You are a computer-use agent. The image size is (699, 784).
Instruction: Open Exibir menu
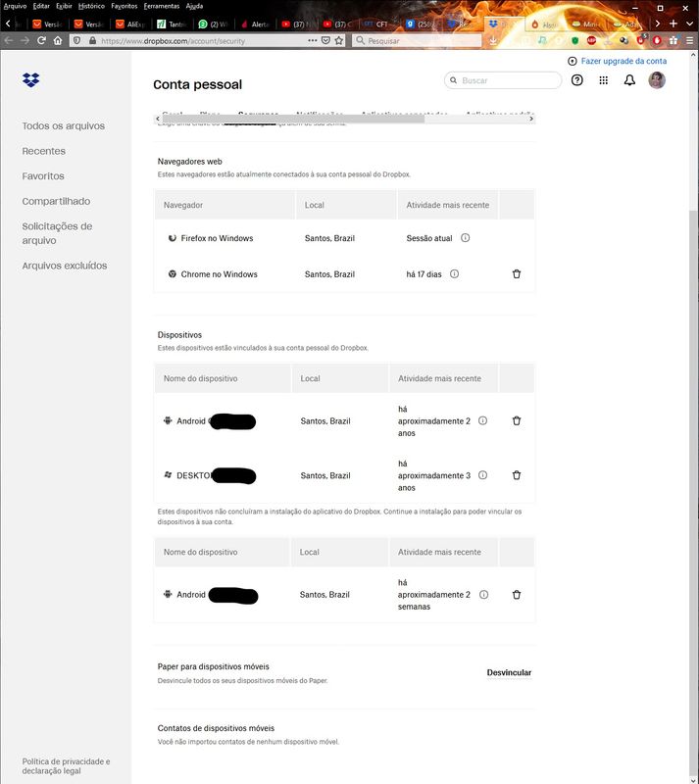64,6
